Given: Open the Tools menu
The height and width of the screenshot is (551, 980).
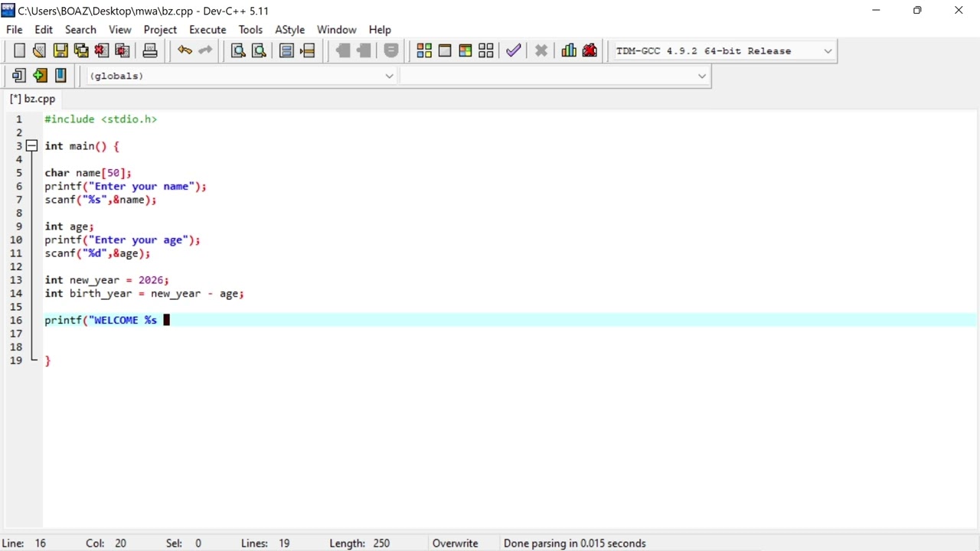Looking at the screenshot, I should [x=250, y=29].
